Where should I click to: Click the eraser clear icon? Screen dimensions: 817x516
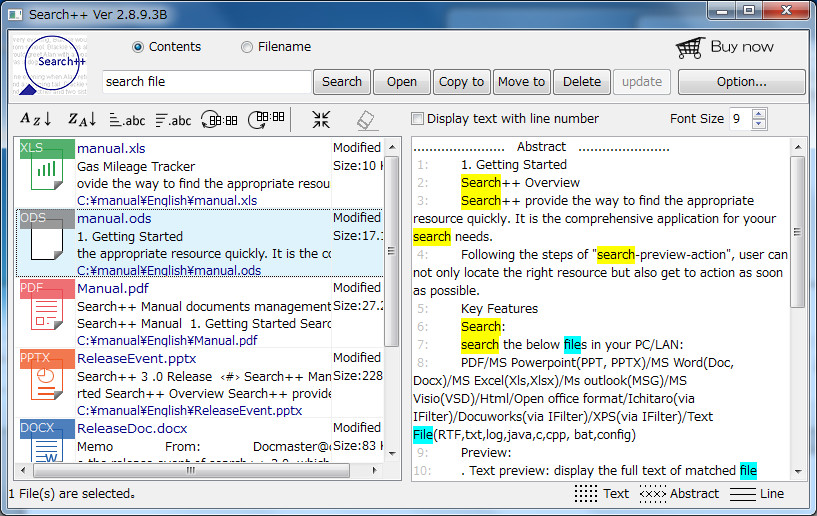point(366,120)
